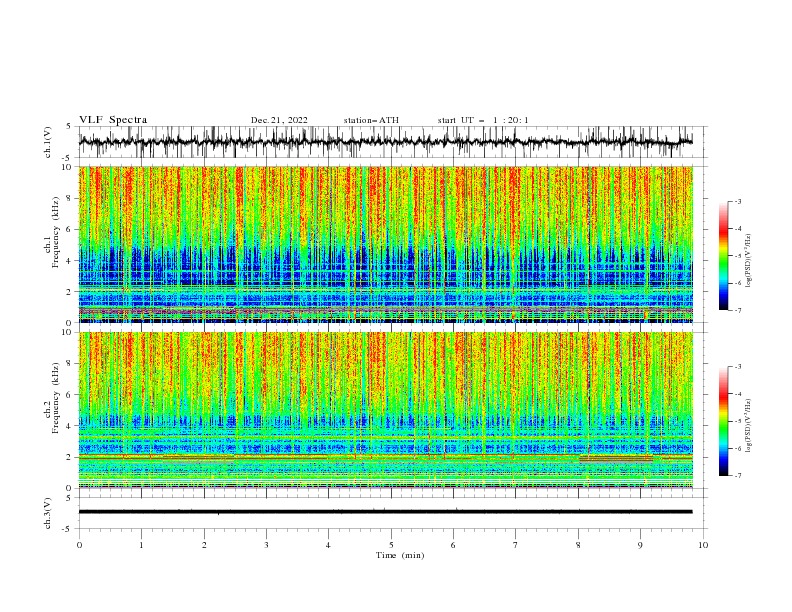The image size is (792, 612).
Task: Click the ch.2 spectrogram "8" kHz tick label
Action: [70, 364]
